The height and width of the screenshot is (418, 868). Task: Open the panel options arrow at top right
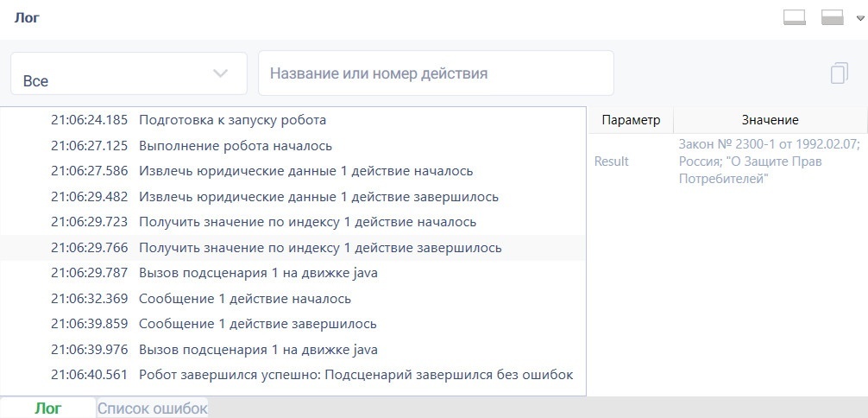click(859, 18)
